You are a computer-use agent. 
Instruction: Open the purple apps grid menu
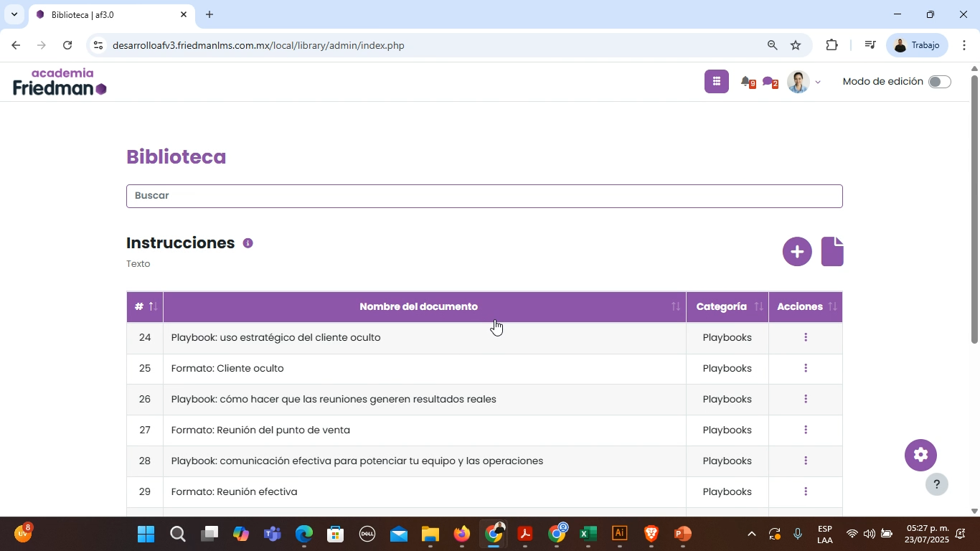[x=716, y=82]
